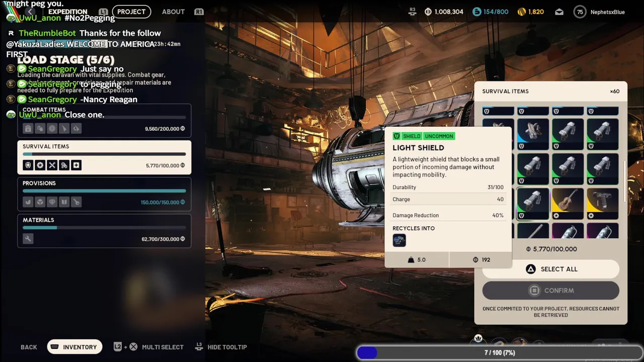This screenshot has height=362, width=644.
Task: Click the Inventory button at the bottom
Action: point(75,347)
